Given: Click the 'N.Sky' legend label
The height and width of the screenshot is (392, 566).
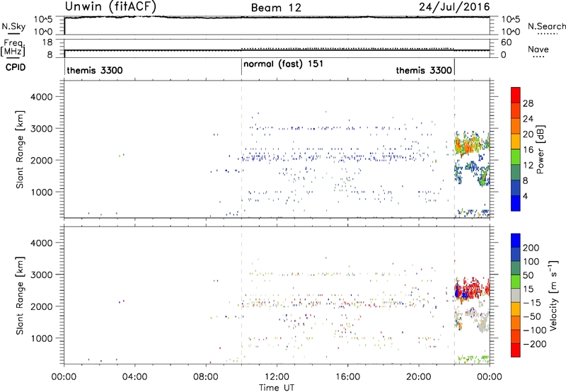Looking at the screenshot, I should [x=13, y=26].
